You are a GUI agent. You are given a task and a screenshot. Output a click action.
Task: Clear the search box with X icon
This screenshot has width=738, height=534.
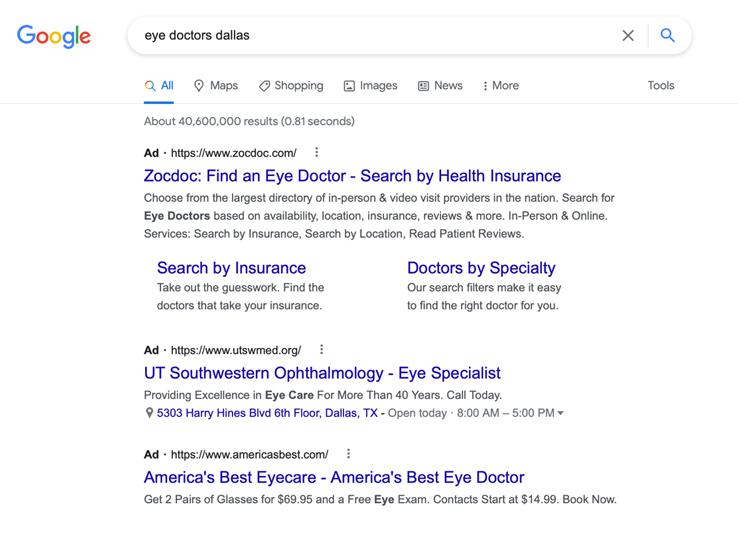(x=628, y=36)
